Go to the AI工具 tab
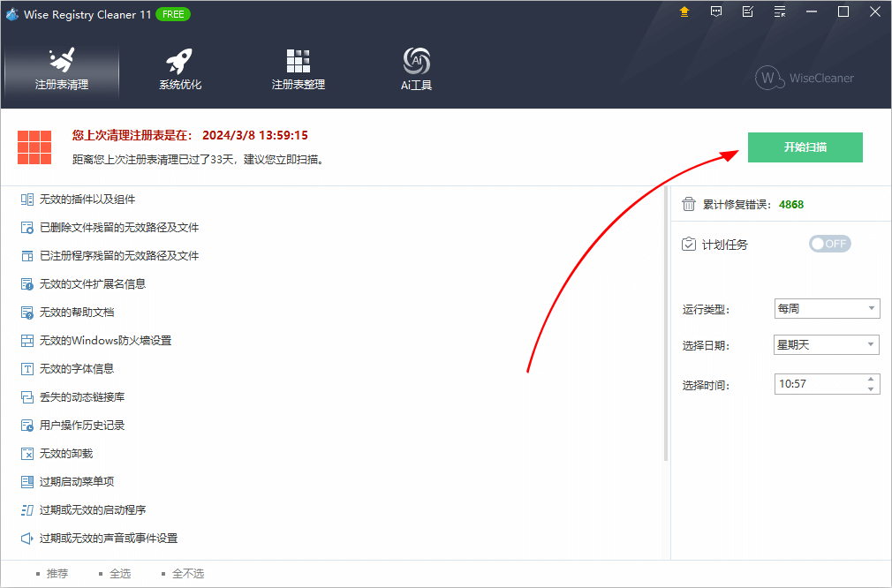 [416, 71]
